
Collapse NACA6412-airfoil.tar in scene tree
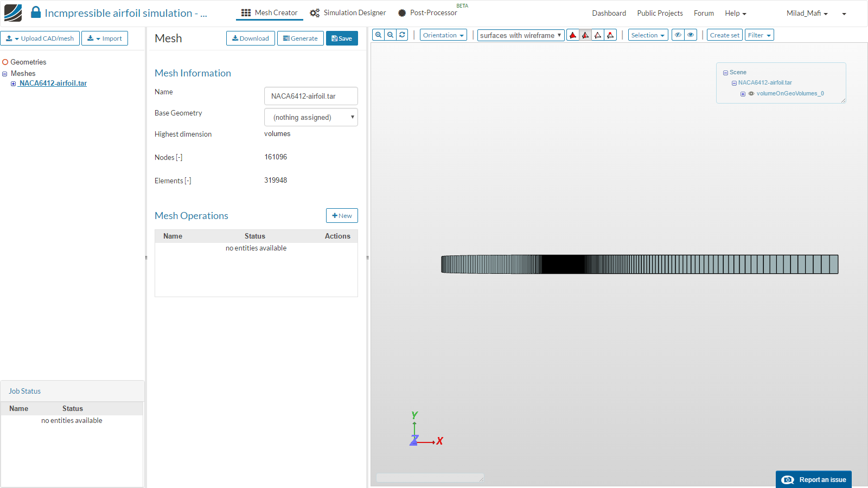coord(734,83)
